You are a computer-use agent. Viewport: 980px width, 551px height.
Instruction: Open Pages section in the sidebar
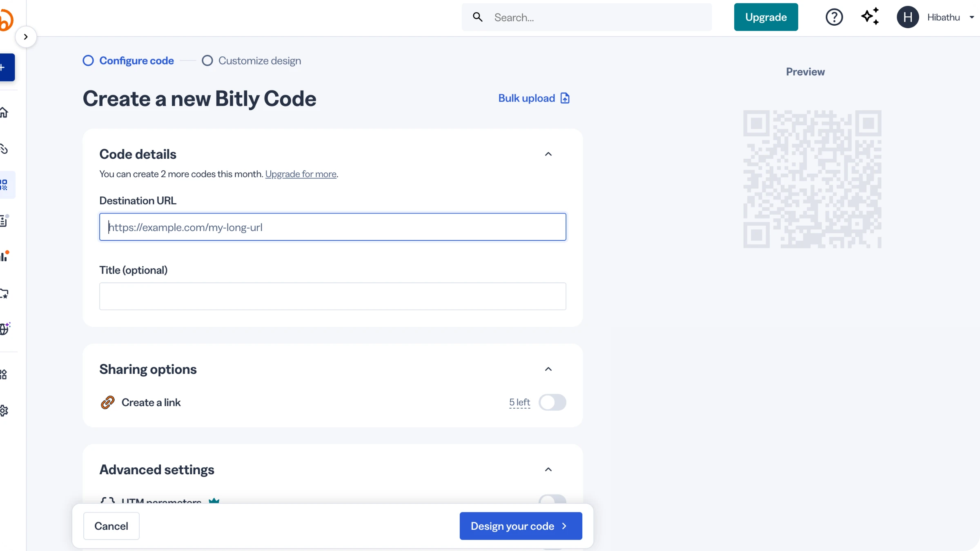(4, 221)
